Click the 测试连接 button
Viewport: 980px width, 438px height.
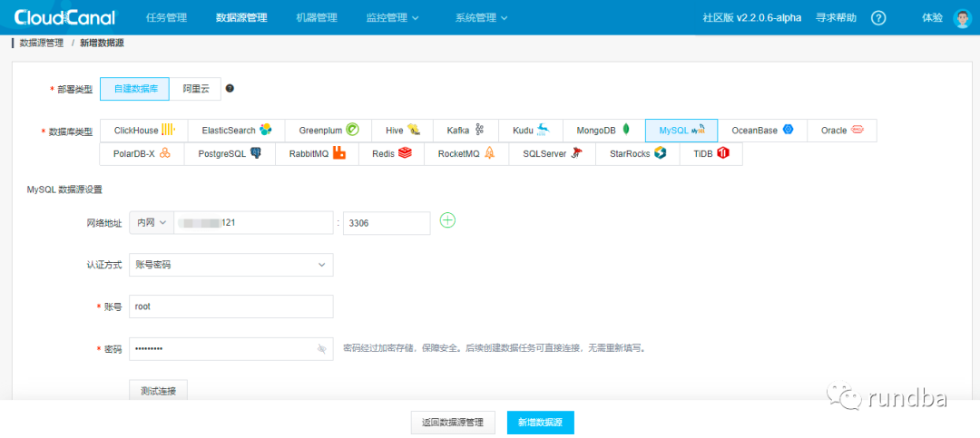pyautogui.click(x=158, y=391)
